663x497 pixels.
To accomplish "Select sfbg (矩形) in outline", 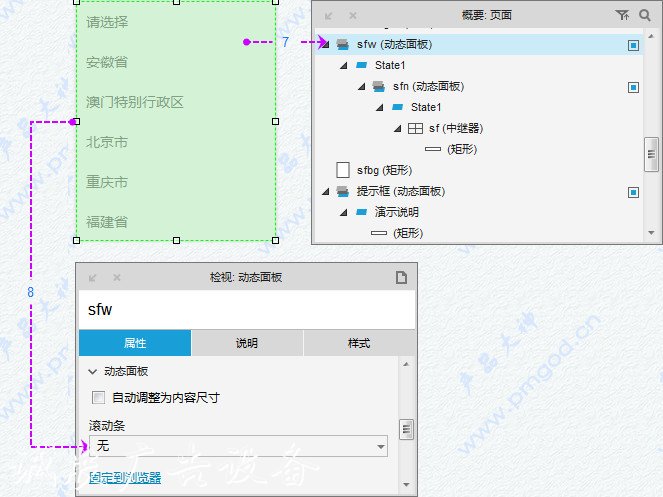I will tap(384, 170).
